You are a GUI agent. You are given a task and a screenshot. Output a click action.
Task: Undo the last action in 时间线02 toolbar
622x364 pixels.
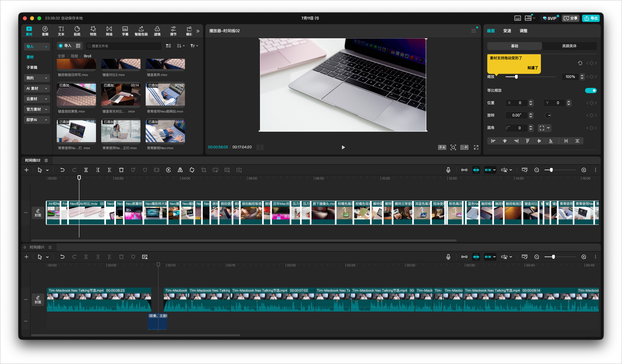point(62,170)
